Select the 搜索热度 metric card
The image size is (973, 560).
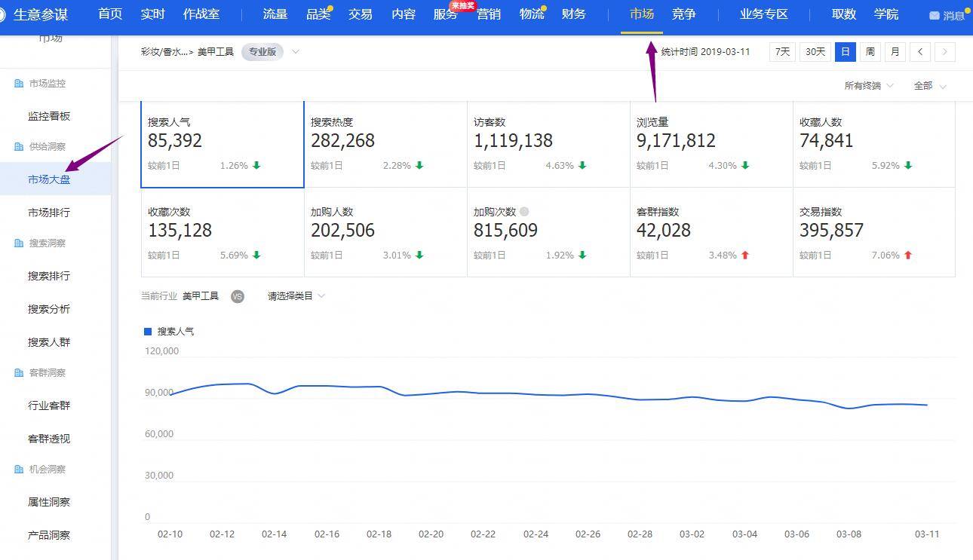point(385,143)
